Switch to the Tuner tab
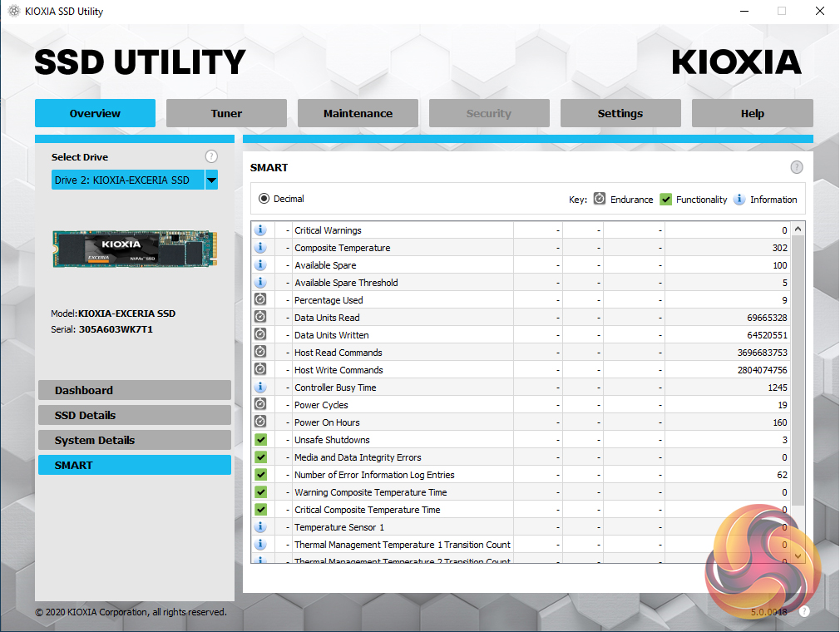This screenshot has width=840, height=632. click(226, 113)
